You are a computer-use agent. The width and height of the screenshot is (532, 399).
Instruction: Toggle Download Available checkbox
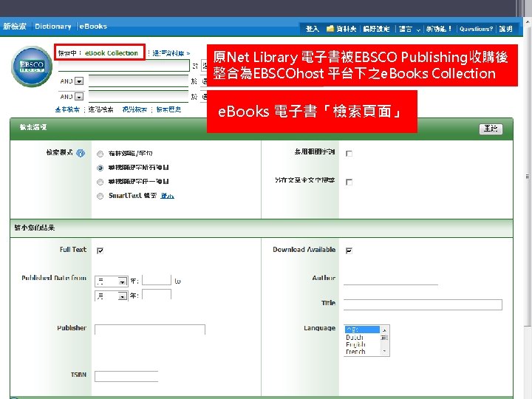349,250
